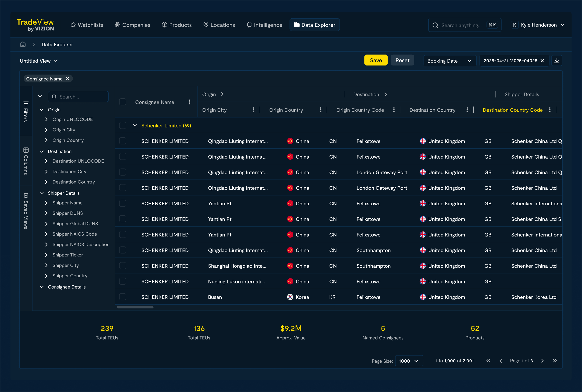
Task: Click the home breadcrumb icon
Action: pyautogui.click(x=23, y=45)
